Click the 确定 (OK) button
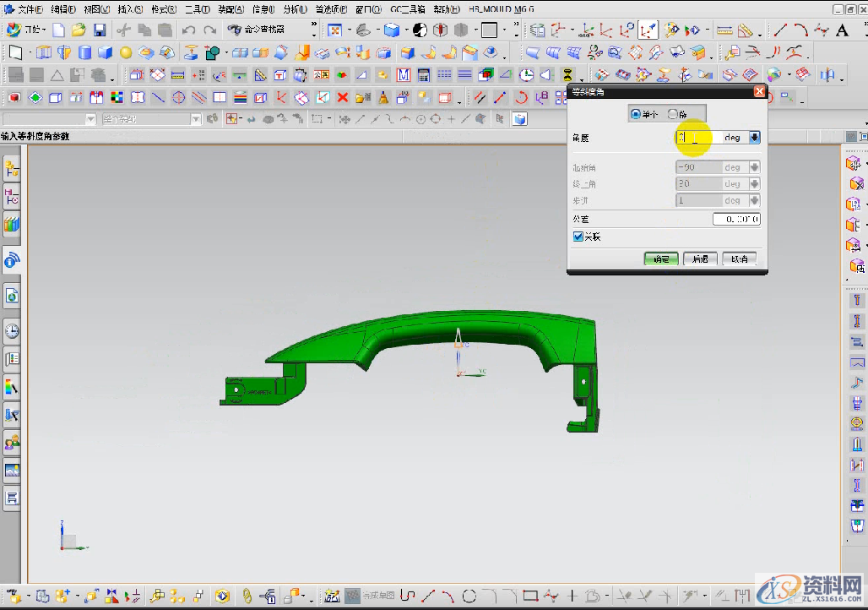Image resolution: width=868 pixels, height=610 pixels. coord(661,259)
